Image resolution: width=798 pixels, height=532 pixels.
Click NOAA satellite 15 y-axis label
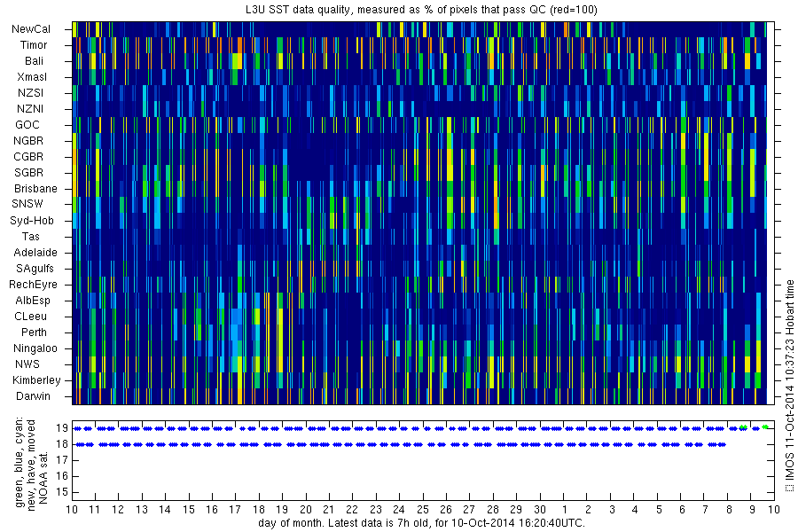(62, 492)
